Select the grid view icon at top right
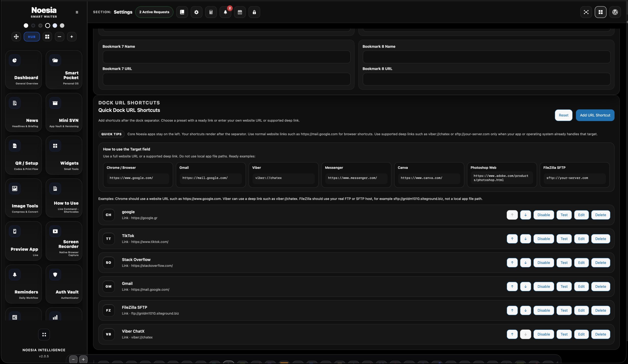The height and width of the screenshot is (364, 628). 601,12
